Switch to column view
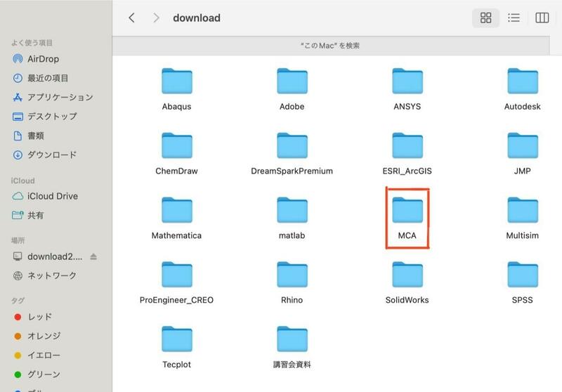This screenshot has height=392, width=562. (542, 18)
